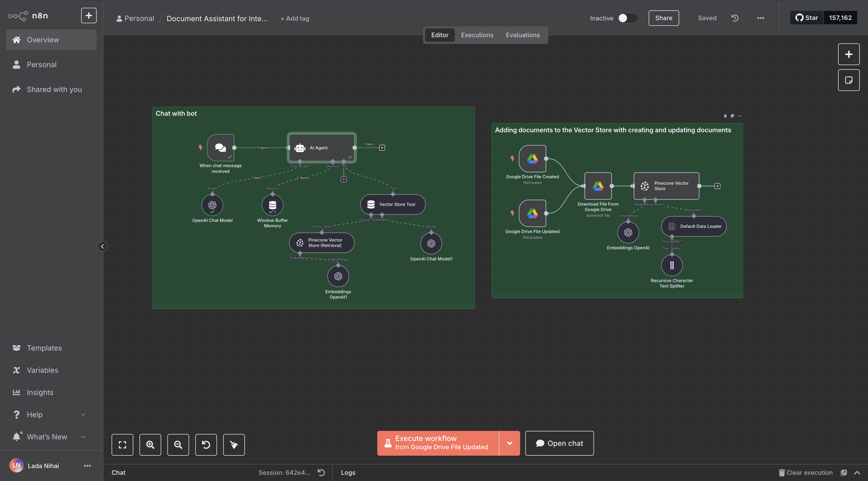Add node after AI Agent output plus
This screenshot has height=481, width=868.
click(x=382, y=148)
